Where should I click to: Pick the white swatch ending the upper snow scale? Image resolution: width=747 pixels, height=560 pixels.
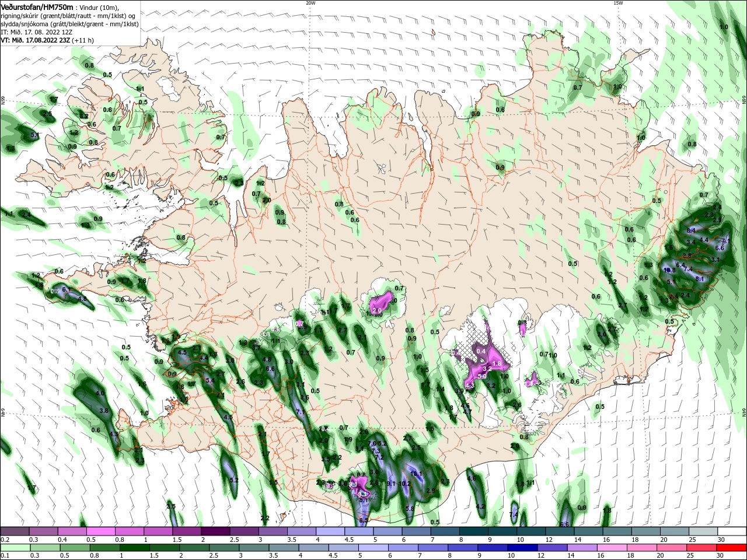pyautogui.click(x=732, y=531)
